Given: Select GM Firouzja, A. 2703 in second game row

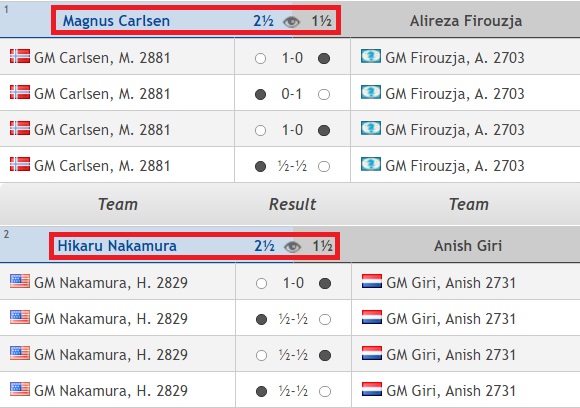Looking at the screenshot, I should [455, 94].
